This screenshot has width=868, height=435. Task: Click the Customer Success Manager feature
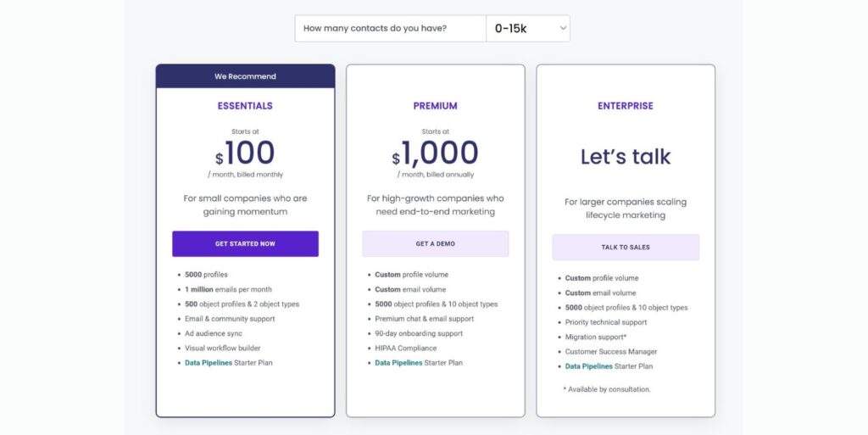click(x=610, y=352)
